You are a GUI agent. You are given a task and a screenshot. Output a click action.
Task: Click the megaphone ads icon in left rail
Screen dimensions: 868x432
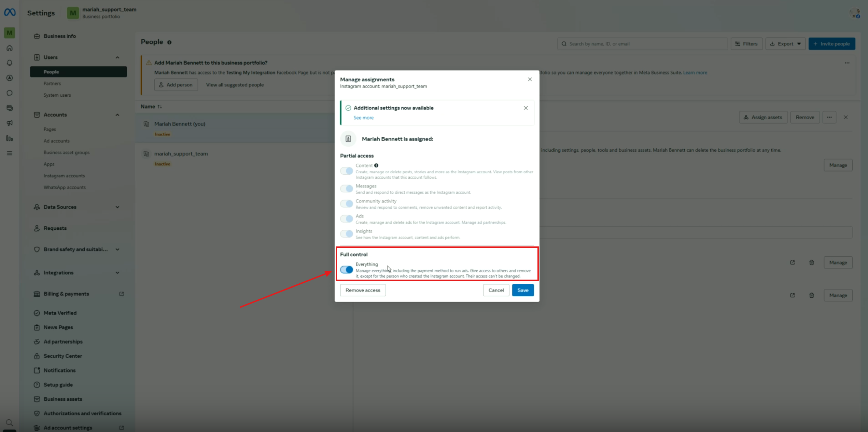(x=10, y=123)
